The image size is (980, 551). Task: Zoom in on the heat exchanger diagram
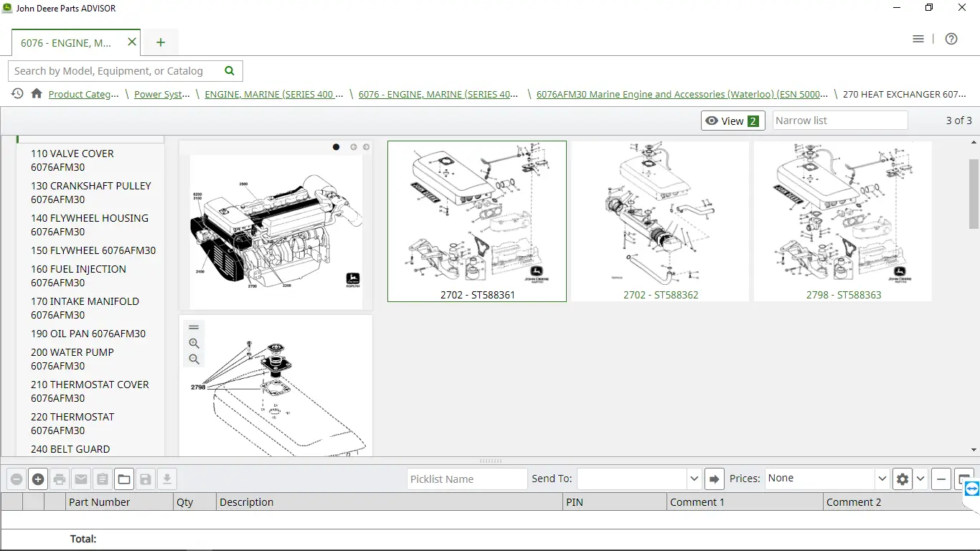pyautogui.click(x=194, y=343)
